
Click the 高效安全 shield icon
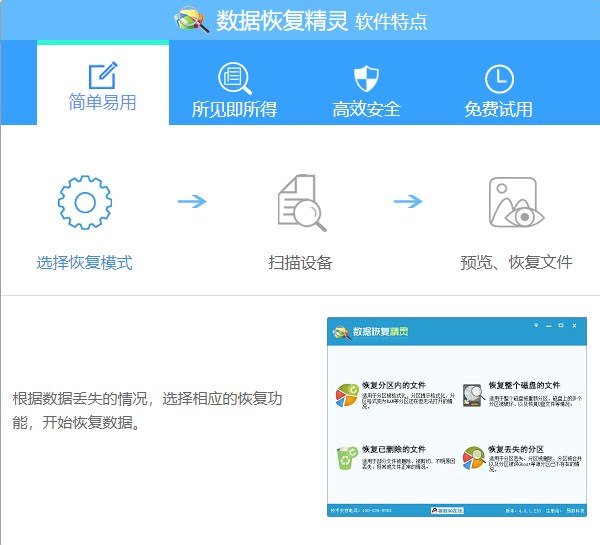pyautogui.click(x=366, y=78)
